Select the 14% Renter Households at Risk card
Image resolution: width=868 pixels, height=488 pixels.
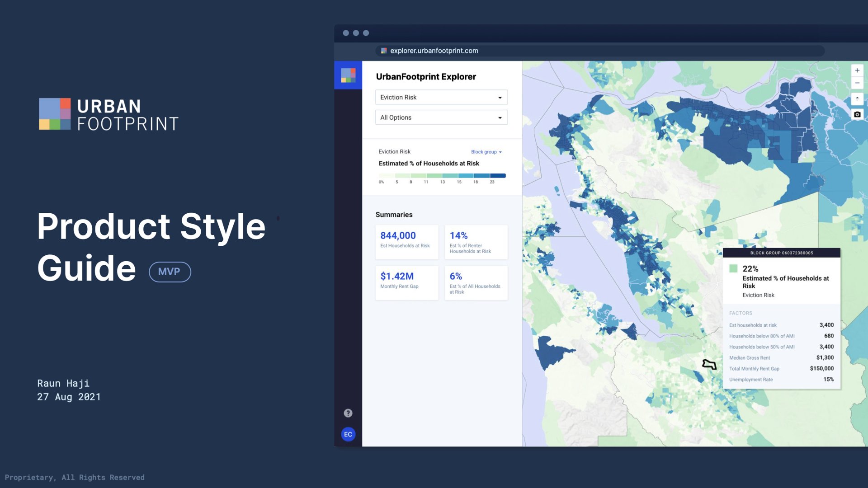476,242
